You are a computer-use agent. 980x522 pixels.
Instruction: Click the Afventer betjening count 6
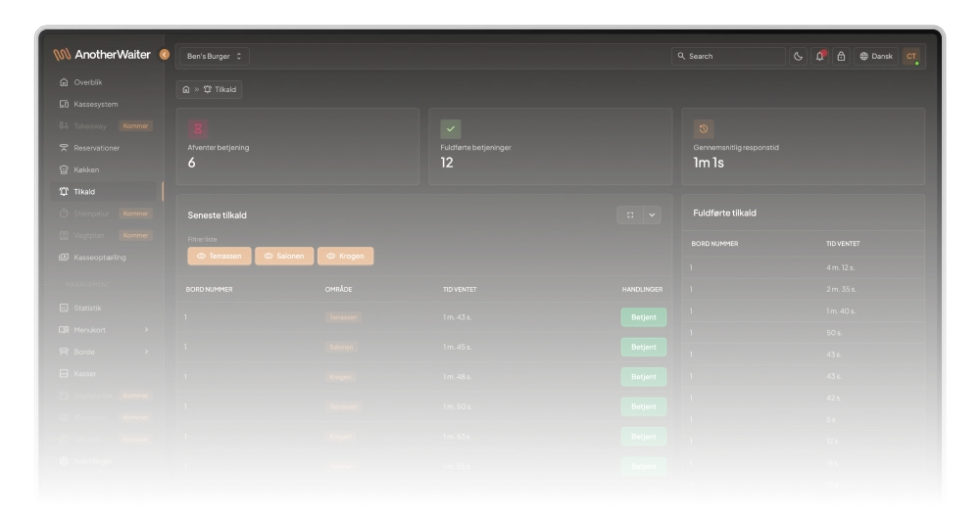click(191, 163)
